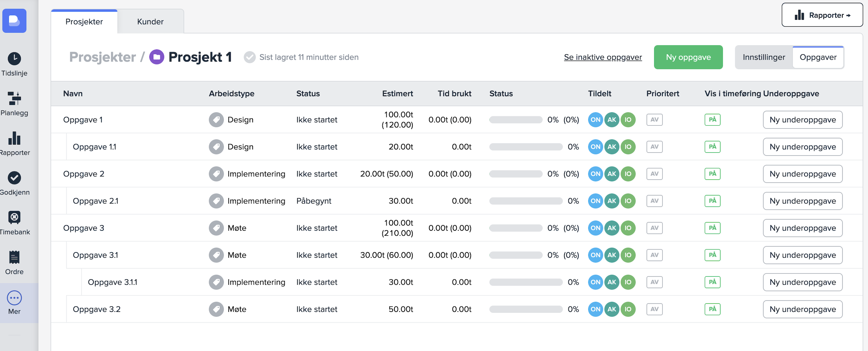Click the Prosjekter breadcrumb heading
This screenshot has height=351, width=868.
[x=102, y=57]
